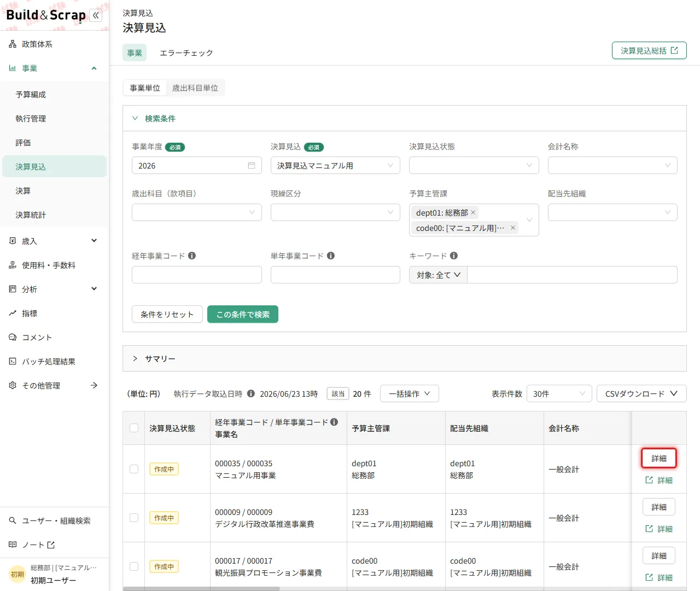Show info tooltip for キーワード
Screen dimensions: 700x591
[x=454, y=256]
